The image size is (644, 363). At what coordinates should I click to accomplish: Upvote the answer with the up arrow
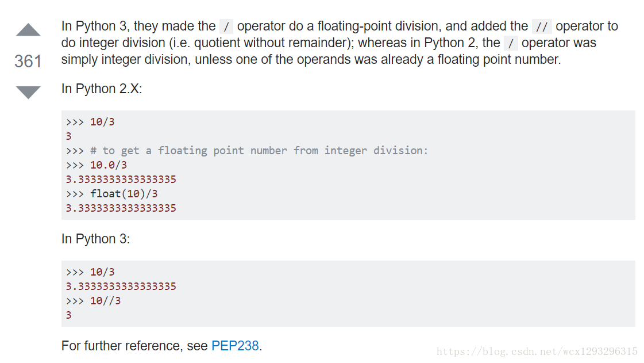click(x=28, y=30)
